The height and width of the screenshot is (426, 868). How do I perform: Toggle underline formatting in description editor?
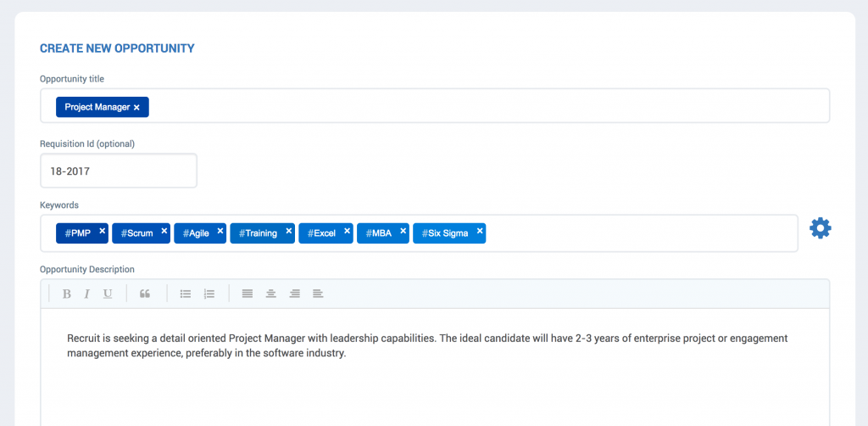point(108,294)
